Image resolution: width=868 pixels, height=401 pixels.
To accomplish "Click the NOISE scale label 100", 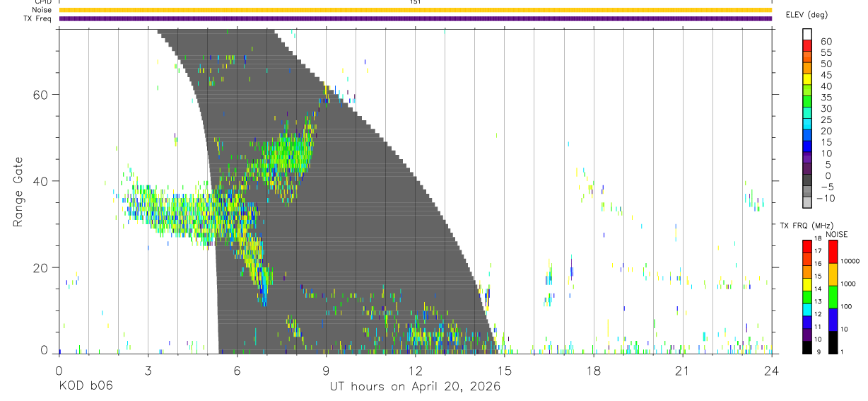I will point(845,307).
